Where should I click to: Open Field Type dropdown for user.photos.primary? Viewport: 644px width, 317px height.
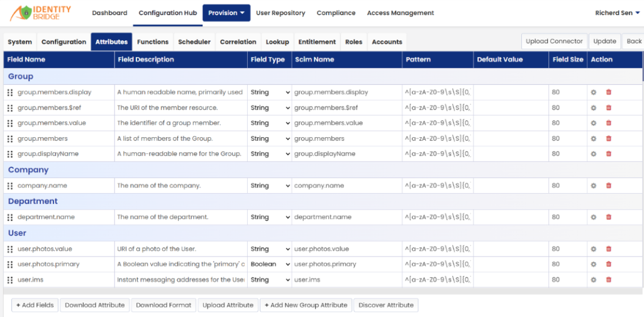[270, 264]
